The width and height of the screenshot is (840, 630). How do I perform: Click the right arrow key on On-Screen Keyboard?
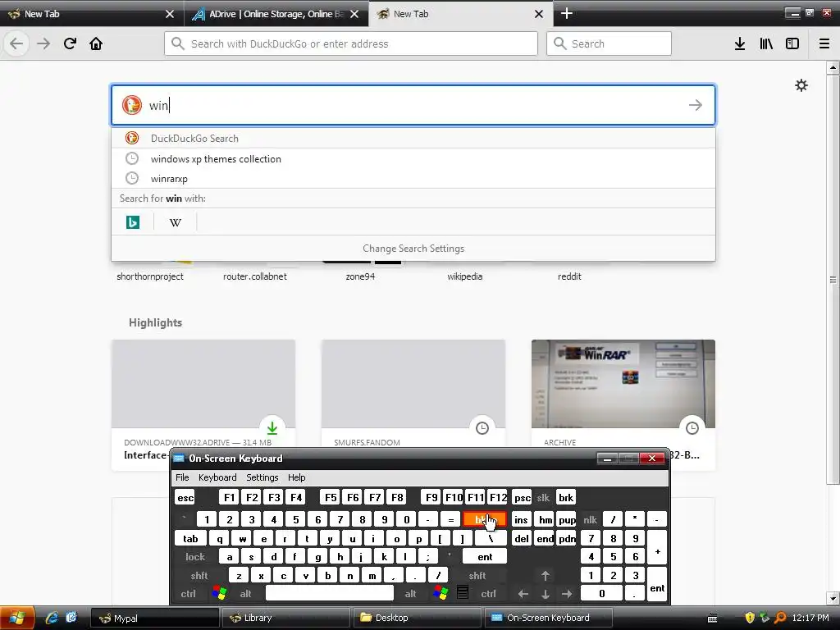[567, 594]
